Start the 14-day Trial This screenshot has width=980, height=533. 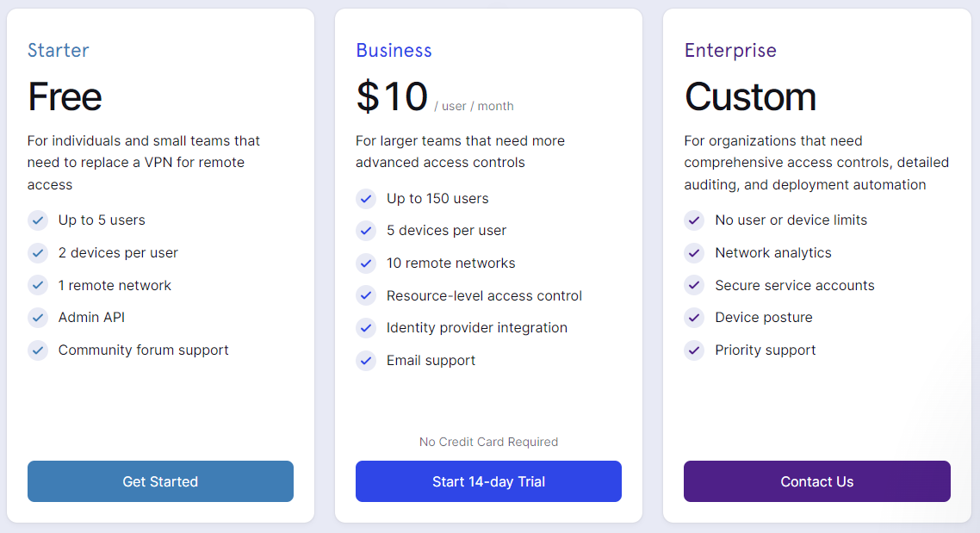(488, 481)
